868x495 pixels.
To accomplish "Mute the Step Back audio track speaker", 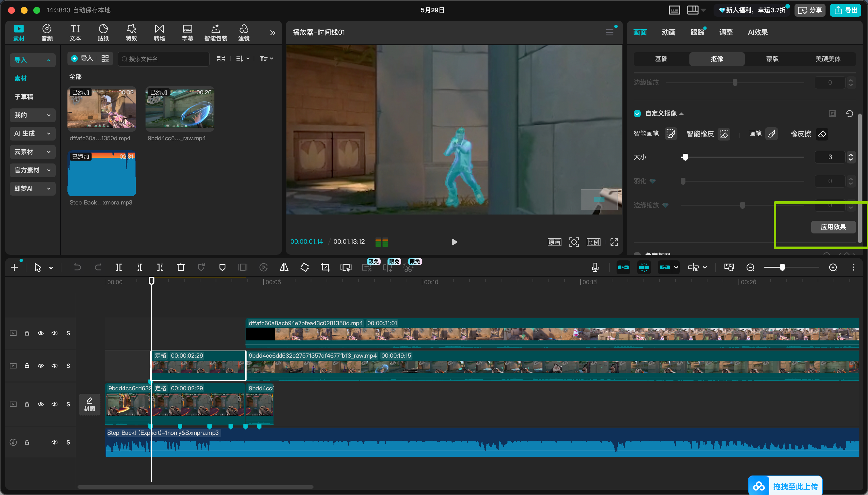I will (x=55, y=442).
